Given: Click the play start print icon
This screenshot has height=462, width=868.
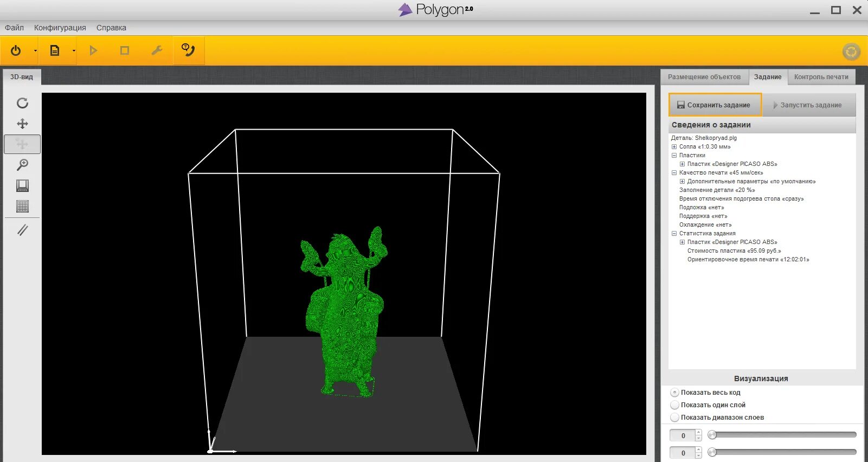Looking at the screenshot, I should point(93,50).
